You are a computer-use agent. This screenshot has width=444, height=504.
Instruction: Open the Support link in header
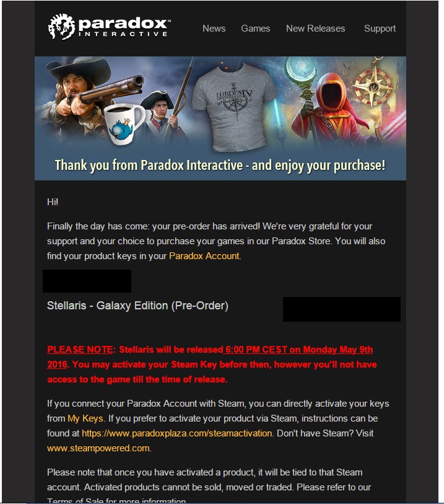click(380, 29)
